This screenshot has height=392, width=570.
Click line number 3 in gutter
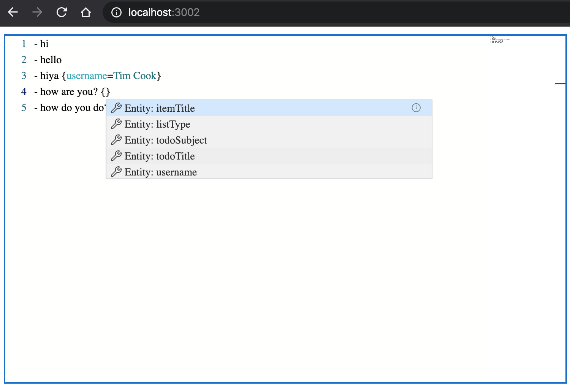tap(24, 76)
